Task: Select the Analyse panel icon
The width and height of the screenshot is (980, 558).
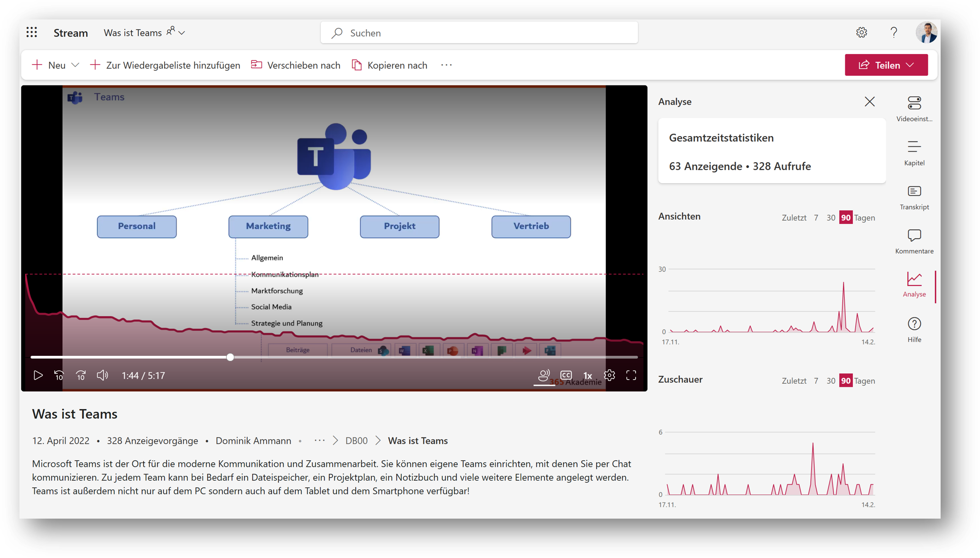Action: point(914,285)
